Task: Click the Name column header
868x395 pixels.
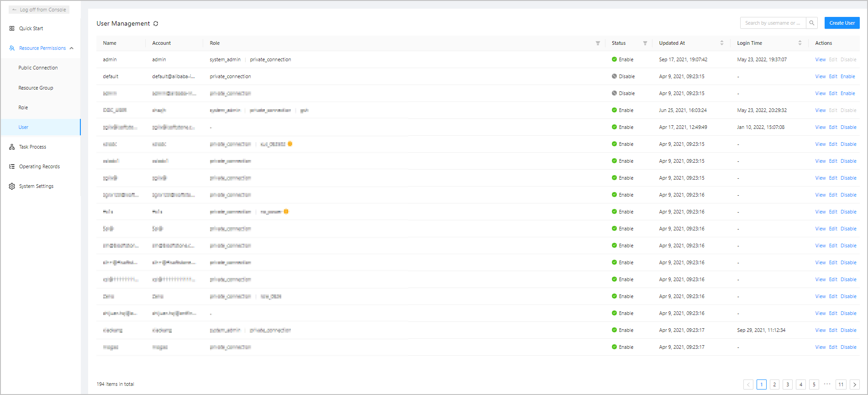Action: (x=110, y=43)
